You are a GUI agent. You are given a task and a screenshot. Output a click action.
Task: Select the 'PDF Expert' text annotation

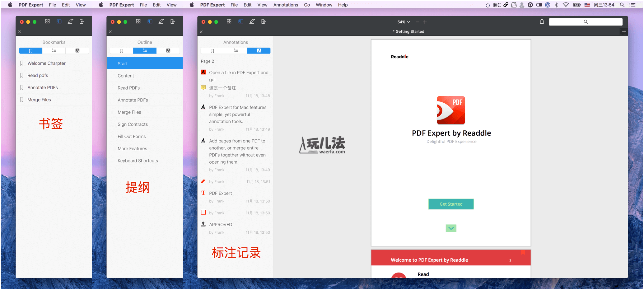coord(236,197)
